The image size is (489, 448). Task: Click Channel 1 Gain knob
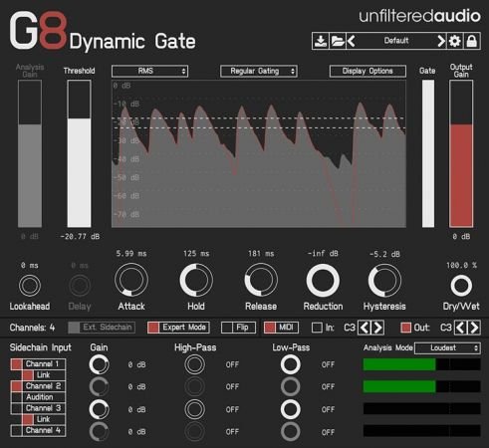click(99, 364)
